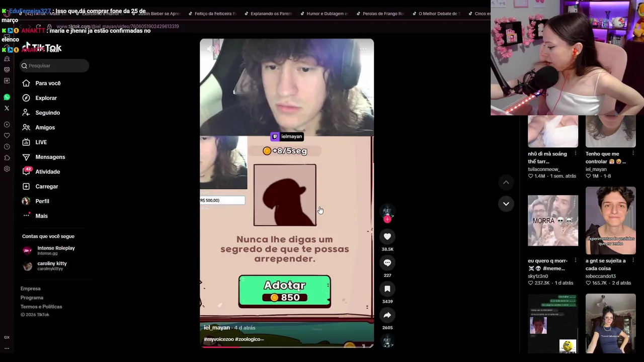The width and height of the screenshot is (644, 362).
Task: Click the video progress bar
Action: click(287, 346)
